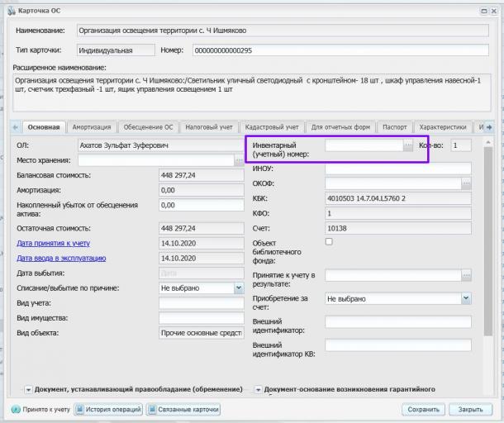Focus the Кол-во field
This screenshot has width=504, height=423.
[x=461, y=145]
